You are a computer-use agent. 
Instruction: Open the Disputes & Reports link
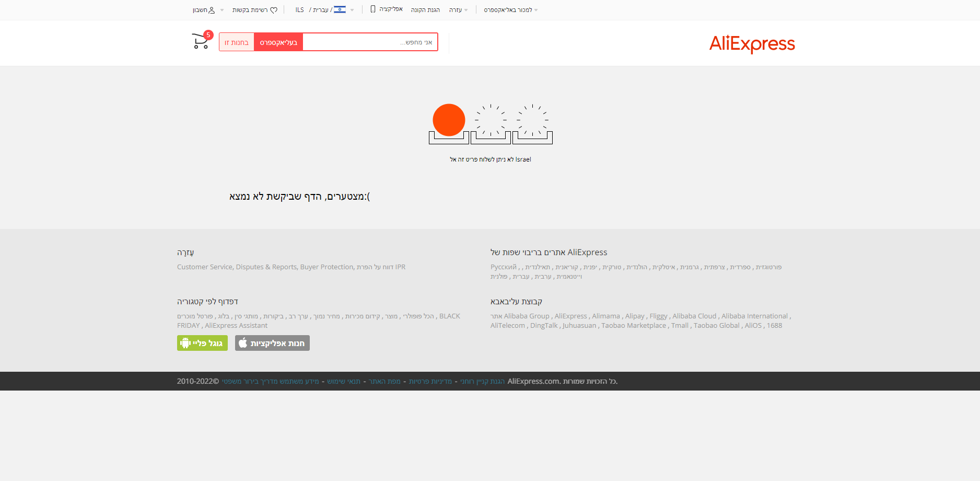266,267
